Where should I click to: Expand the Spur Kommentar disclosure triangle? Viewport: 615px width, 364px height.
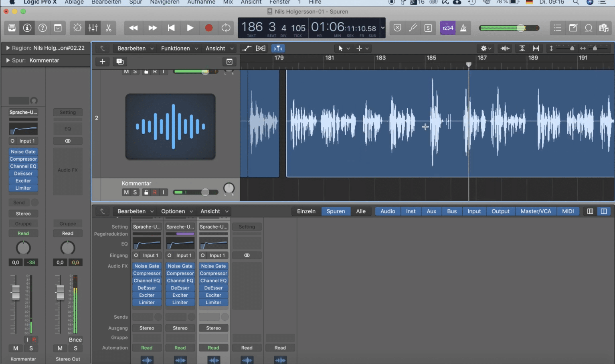[x=8, y=61]
